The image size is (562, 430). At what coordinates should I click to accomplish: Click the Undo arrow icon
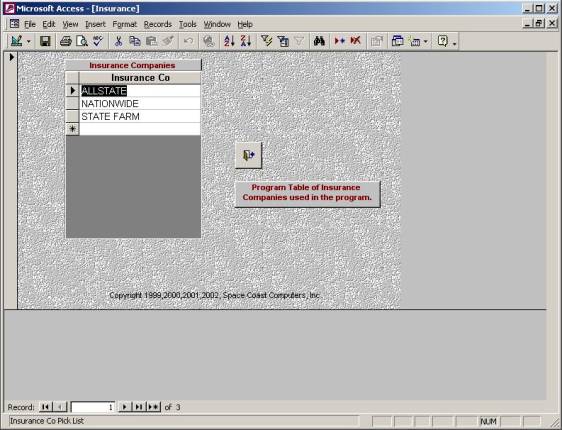[x=188, y=41]
